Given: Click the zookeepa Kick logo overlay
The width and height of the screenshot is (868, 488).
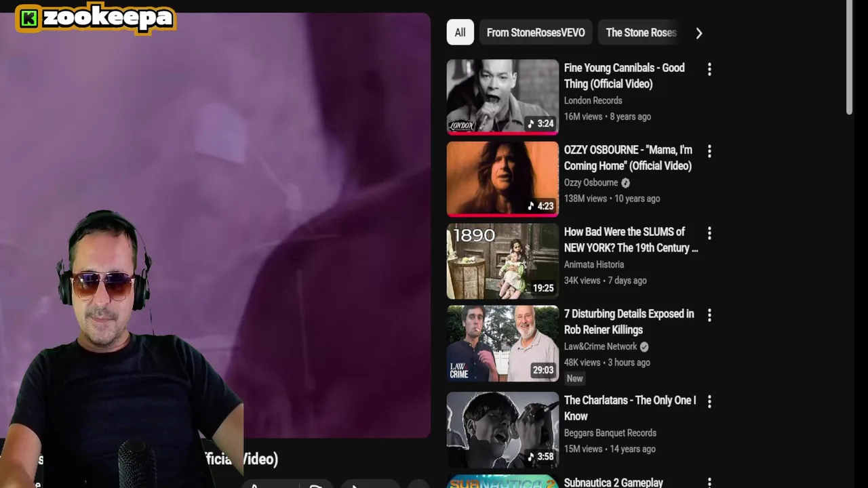Looking at the screenshot, I should click(x=96, y=18).
